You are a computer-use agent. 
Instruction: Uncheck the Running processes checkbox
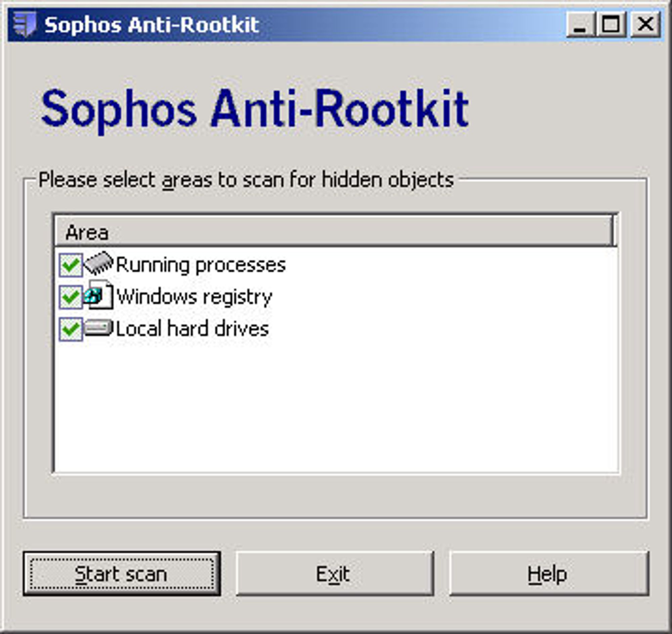click(x=71, y=265)
